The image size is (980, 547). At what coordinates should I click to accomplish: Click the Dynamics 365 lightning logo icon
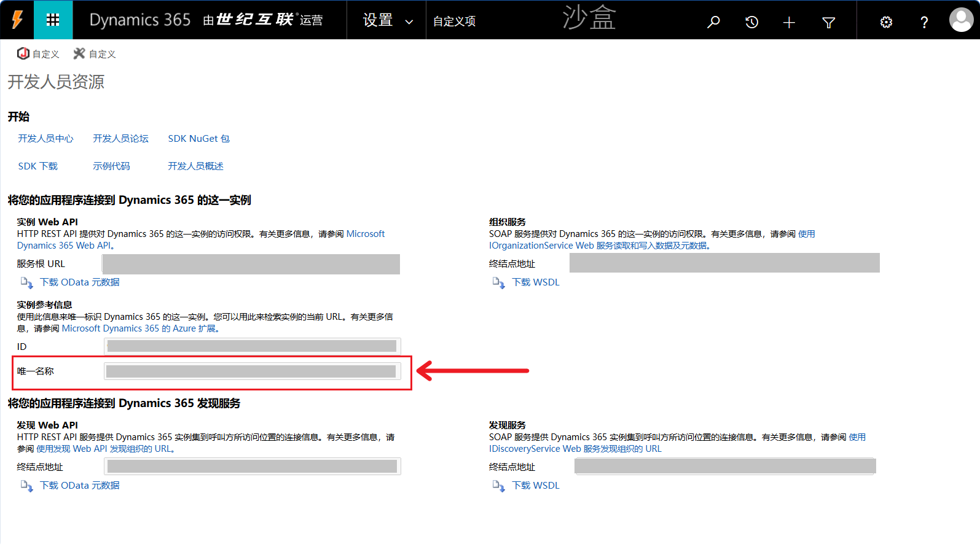(17, 20)
